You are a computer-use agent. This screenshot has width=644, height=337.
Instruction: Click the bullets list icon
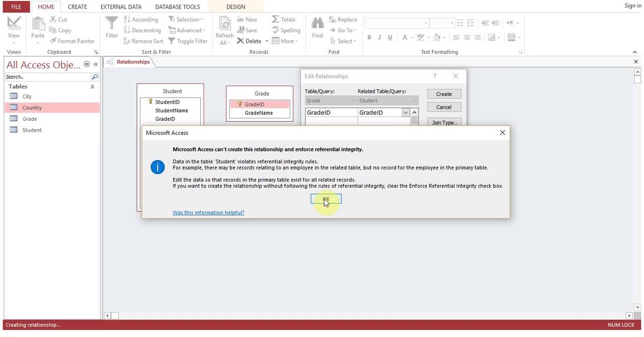click(x=460, y=23)
